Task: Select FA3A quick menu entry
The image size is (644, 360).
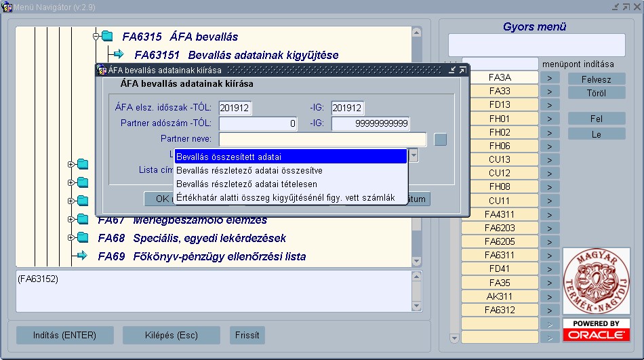Action: (x=500, y=77)
